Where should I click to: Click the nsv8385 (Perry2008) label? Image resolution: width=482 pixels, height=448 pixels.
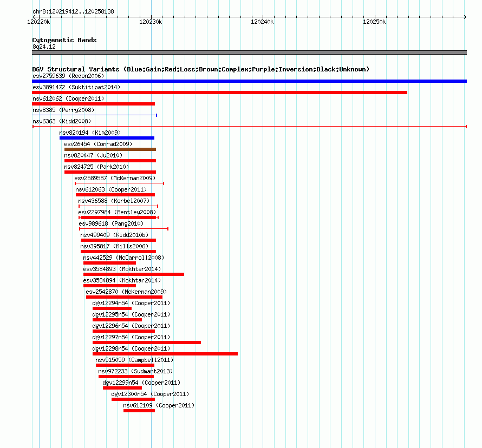point(63,110)
